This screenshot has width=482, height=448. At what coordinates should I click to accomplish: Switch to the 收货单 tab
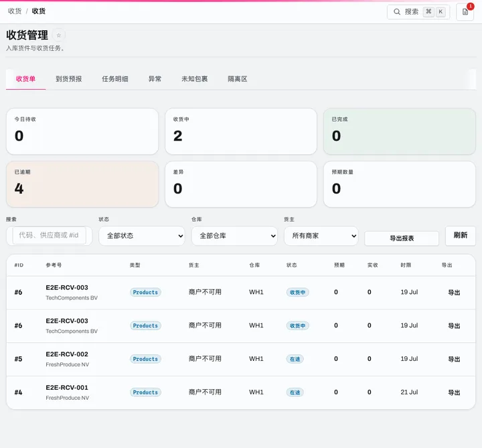26,79
